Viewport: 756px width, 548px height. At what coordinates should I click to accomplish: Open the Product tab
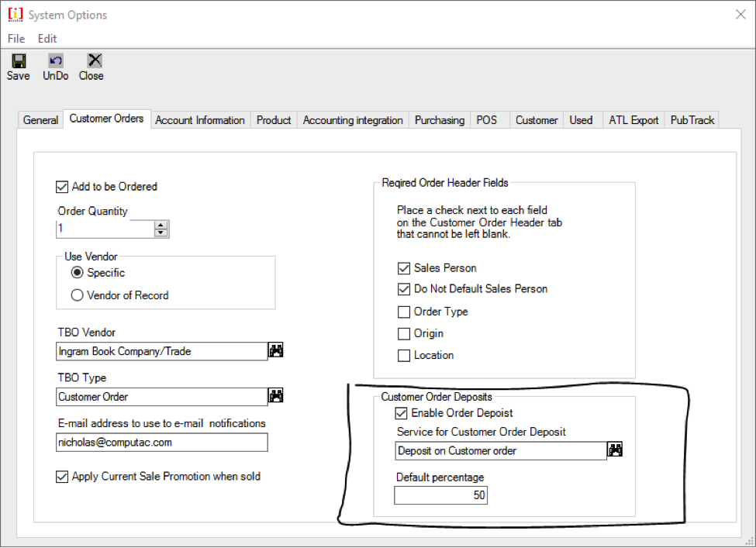click(x=274, y=120)
